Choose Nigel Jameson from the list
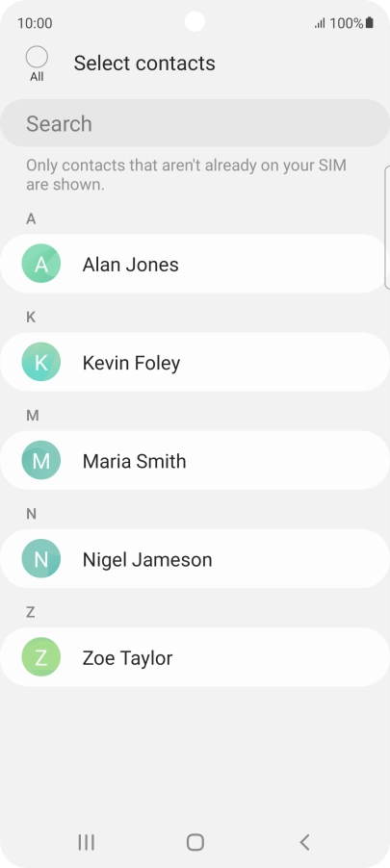This screenshot has height=868, width=390. click(x=195, y=558)
